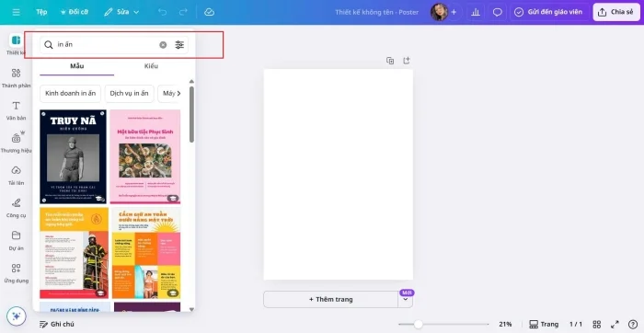Viewport: 644px width, 333px height.
Task: Clear the search text with the X icon
Action: tap(163, 45)
